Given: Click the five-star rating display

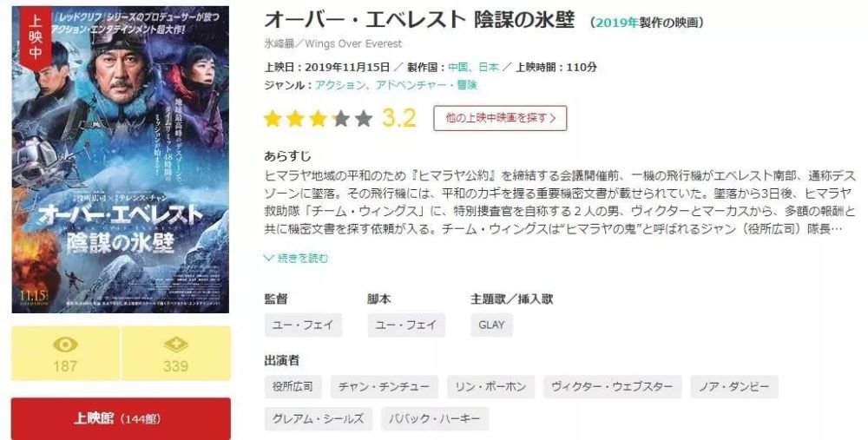Looking at the screenshot, I should pos(318,118).
